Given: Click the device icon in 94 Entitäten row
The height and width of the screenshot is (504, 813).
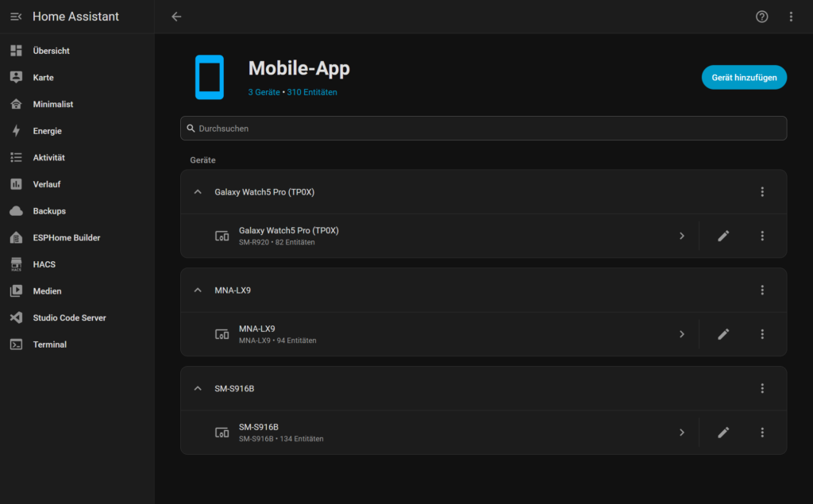Looking at the screenshot, I should (x=222, y=334).
